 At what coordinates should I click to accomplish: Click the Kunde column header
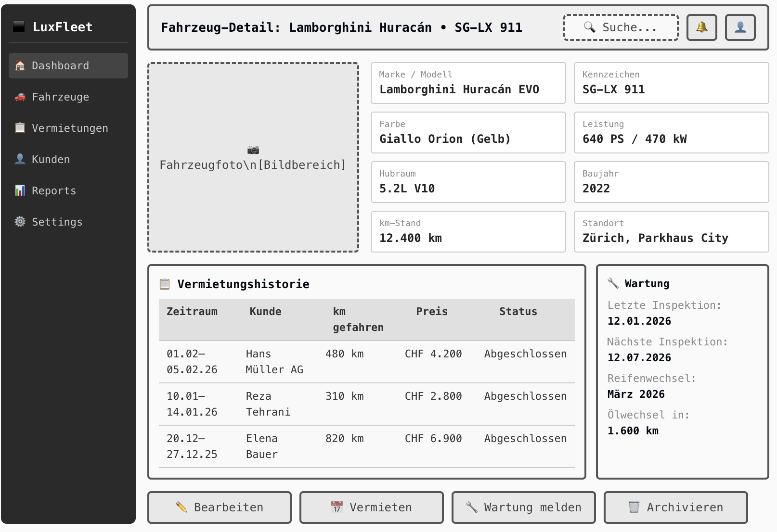pyautogui.click(x=266, y=311)
